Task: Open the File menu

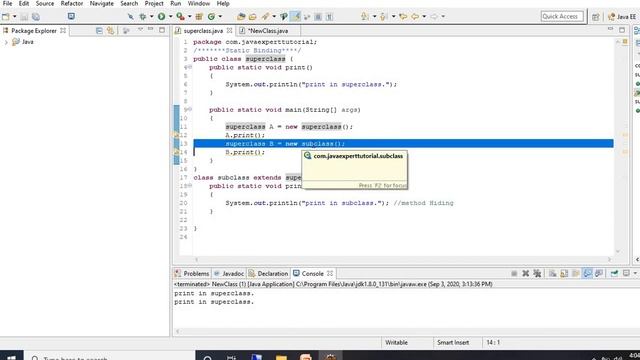Action: click(x=7, y=4)
